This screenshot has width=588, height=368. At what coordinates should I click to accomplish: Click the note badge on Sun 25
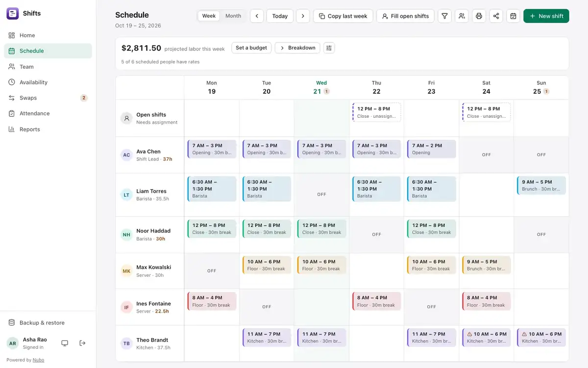pos(546,91)
